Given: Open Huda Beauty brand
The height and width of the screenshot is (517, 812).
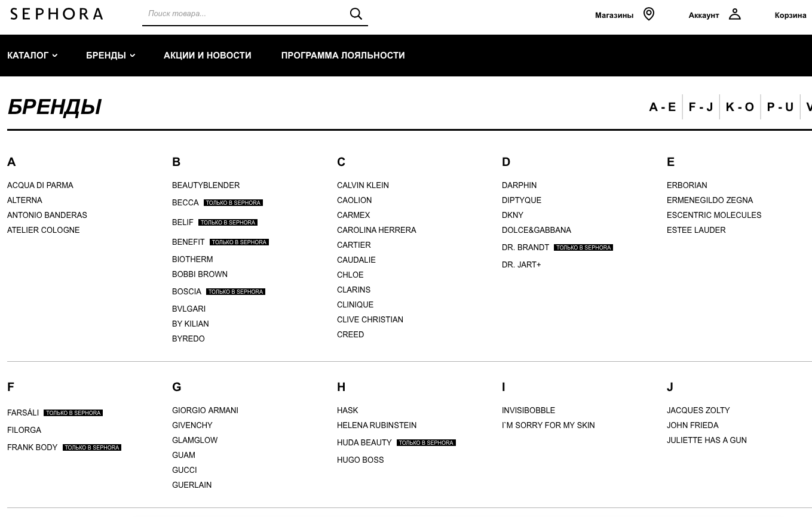Looking at the screenshot, I should click(x=364, y=443).
